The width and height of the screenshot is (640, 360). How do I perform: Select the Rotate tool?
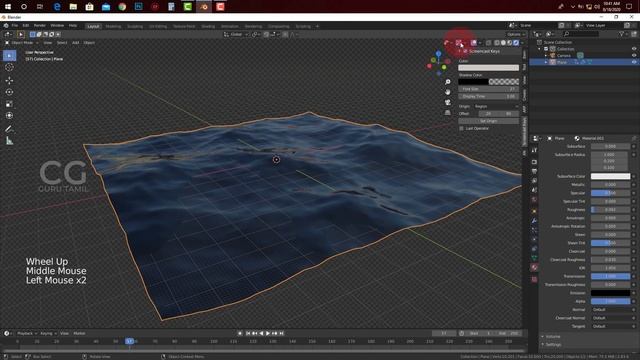point(9,92)
